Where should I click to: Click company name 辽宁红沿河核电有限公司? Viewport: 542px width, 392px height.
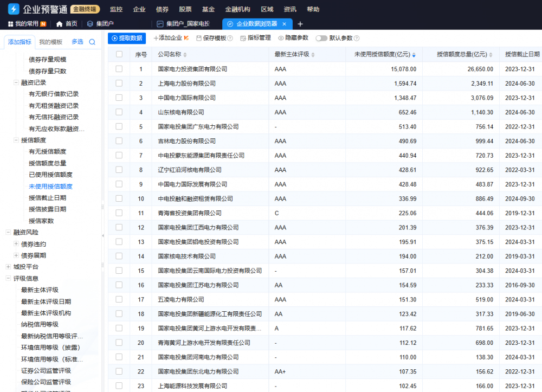click(x=189, y=170)
